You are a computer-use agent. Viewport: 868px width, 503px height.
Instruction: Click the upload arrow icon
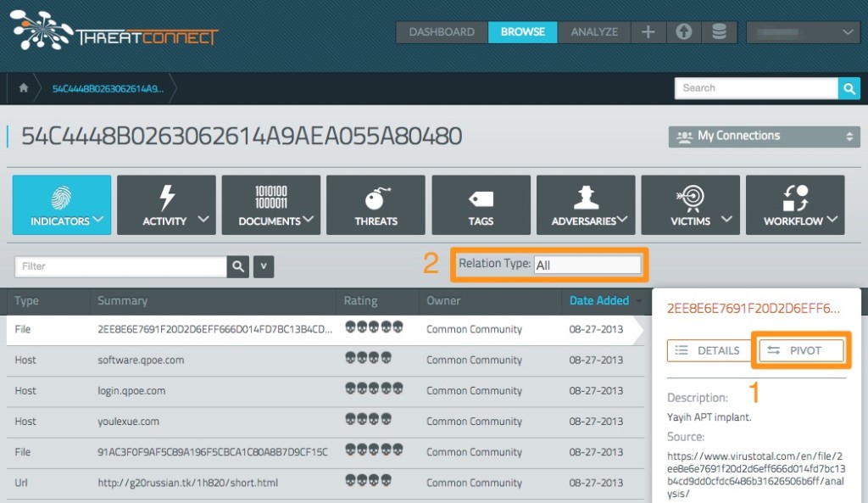684,32
